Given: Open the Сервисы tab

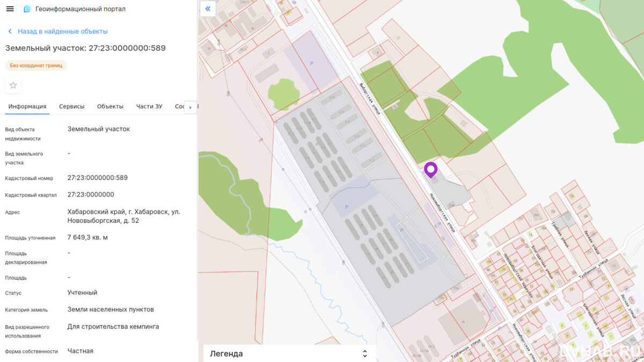Looking at the screenshot, I should click(x=72, y=106).
